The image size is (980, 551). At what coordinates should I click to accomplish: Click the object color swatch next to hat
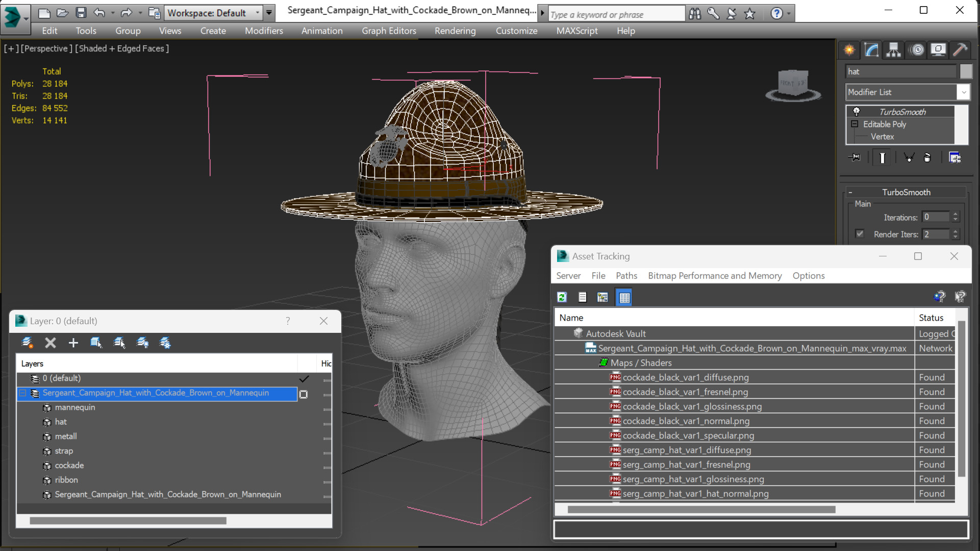click(965, 71)
